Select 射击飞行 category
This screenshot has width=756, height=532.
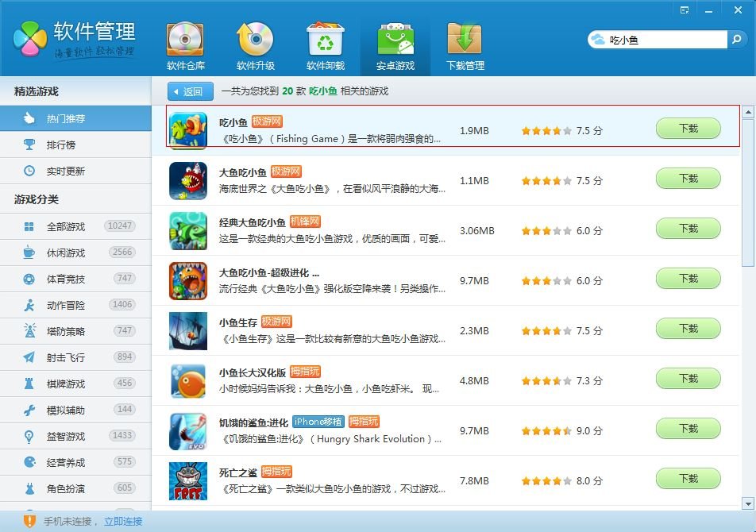pyautogui.click(x=75, y=357)
